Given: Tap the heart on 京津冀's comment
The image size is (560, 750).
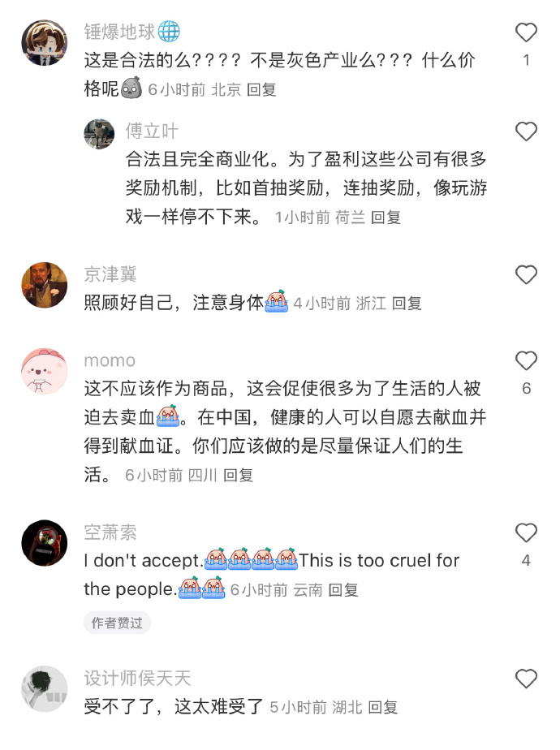Looking at the screenshot, I should 526,275.
